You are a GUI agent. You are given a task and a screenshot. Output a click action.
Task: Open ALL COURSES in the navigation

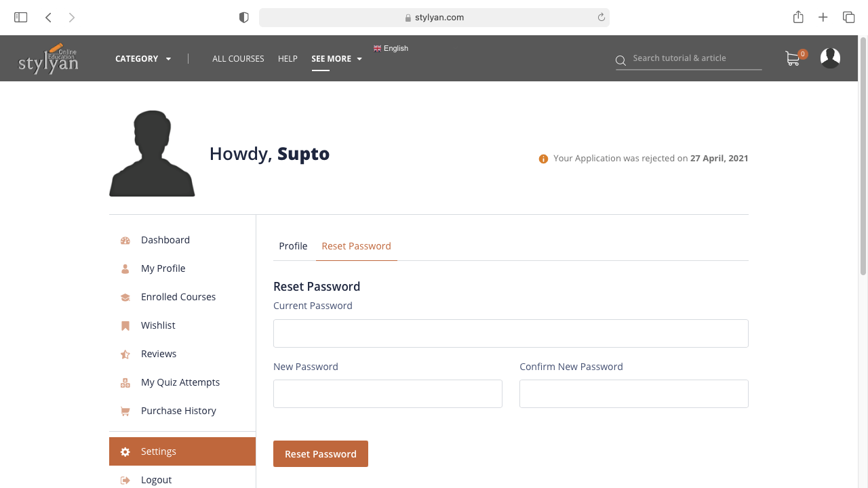pos(238,59)
